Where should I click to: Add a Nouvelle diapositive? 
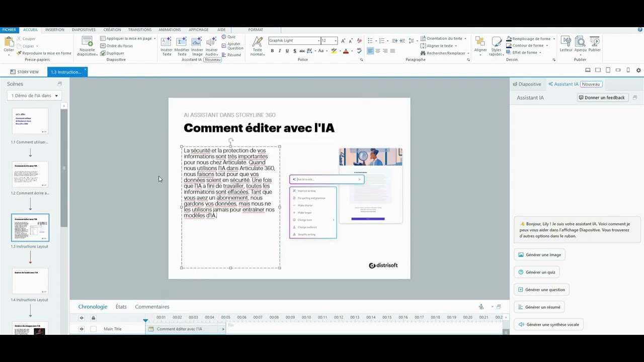(x=87, y=46)
